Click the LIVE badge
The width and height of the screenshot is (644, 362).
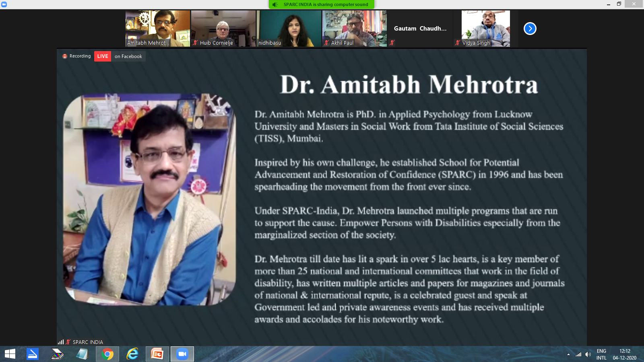(103, 56)
